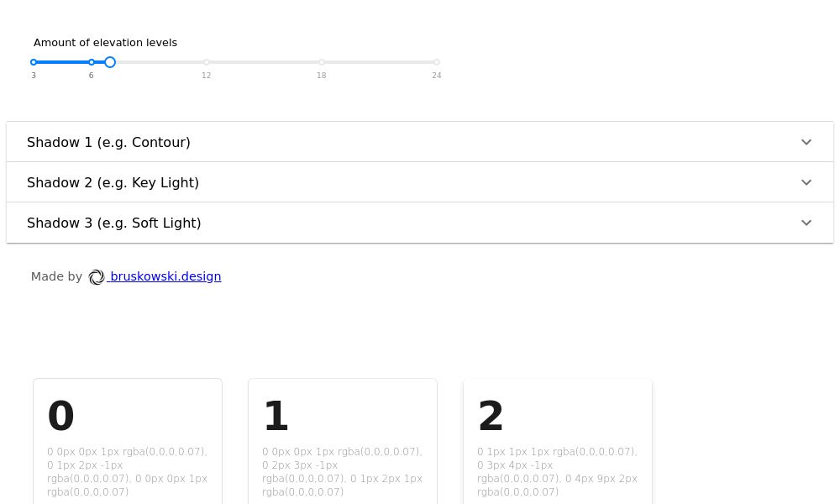840x504 pixels.
Task: Select elevation preview card 1
Action: tap(342, 441)
